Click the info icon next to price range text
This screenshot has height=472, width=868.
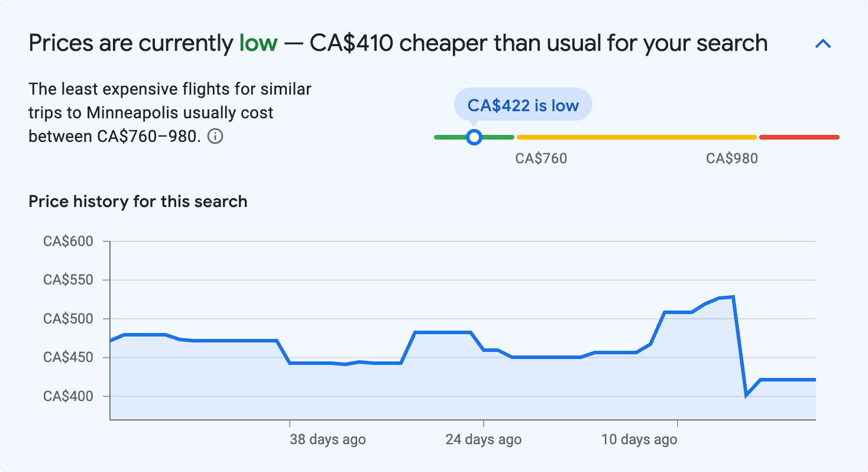click(216, 137)
